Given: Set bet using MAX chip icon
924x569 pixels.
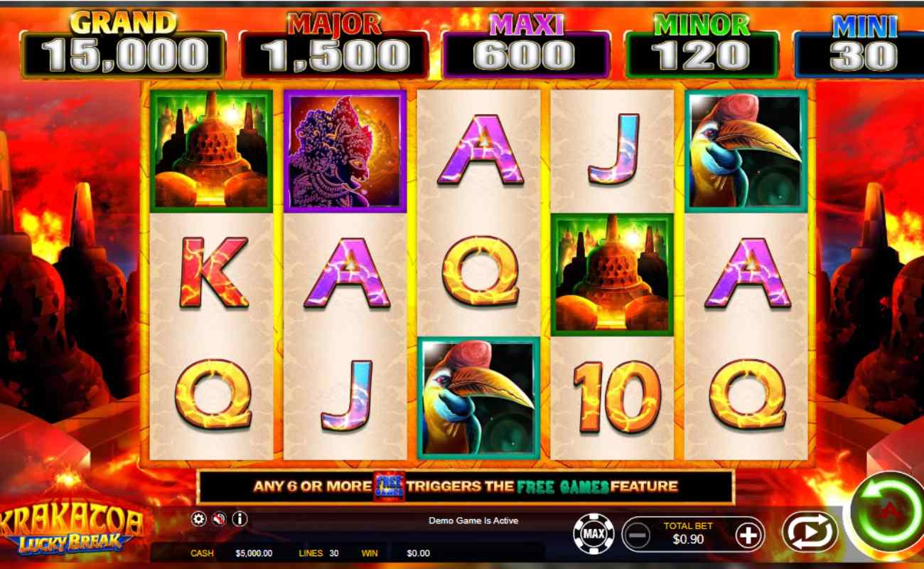Looking at the screenshot, I should (x=594, y=534).
